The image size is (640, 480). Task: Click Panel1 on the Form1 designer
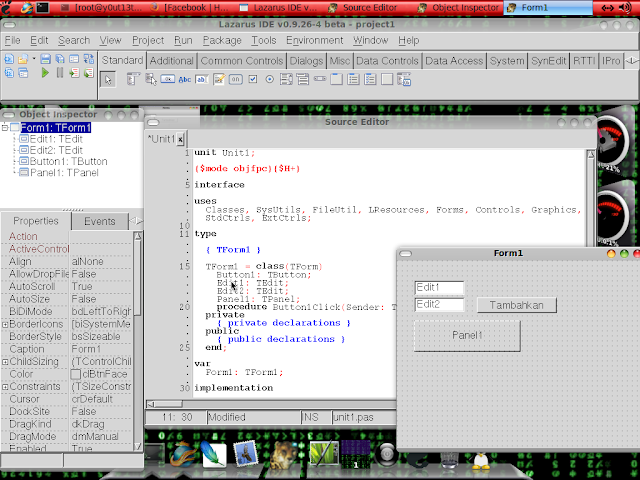467,336
